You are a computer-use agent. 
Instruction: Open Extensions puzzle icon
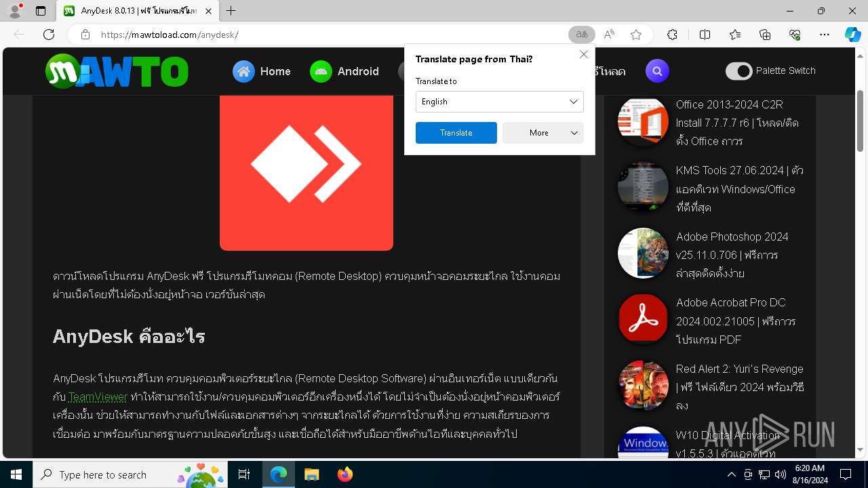[672, 35]
